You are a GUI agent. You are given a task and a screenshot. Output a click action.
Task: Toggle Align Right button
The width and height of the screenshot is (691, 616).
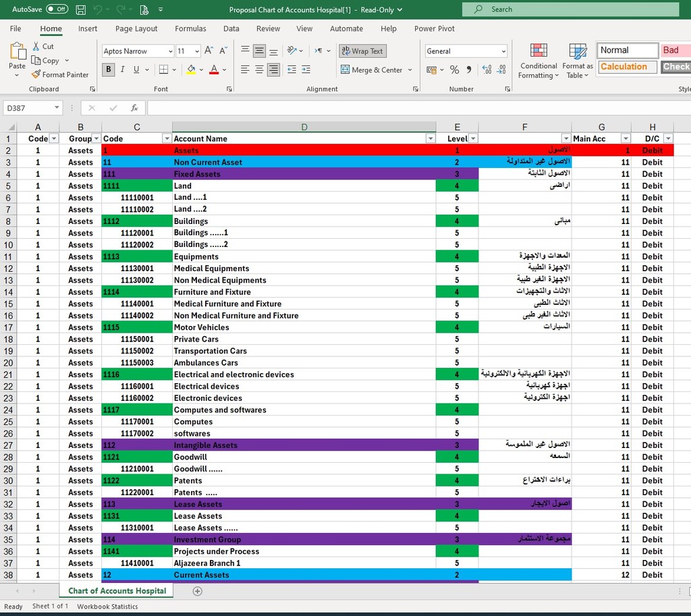274,69
